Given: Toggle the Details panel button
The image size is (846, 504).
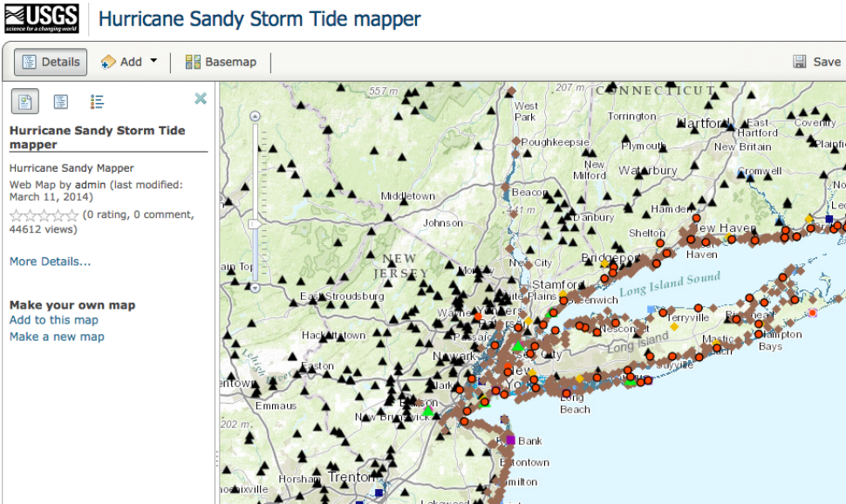Looking at the screenshot, I should [51, 62].
